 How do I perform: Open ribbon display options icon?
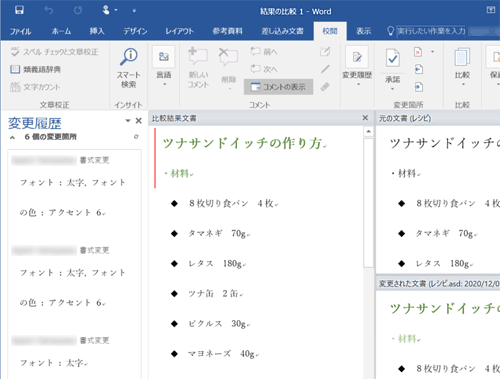coord(491,10)
